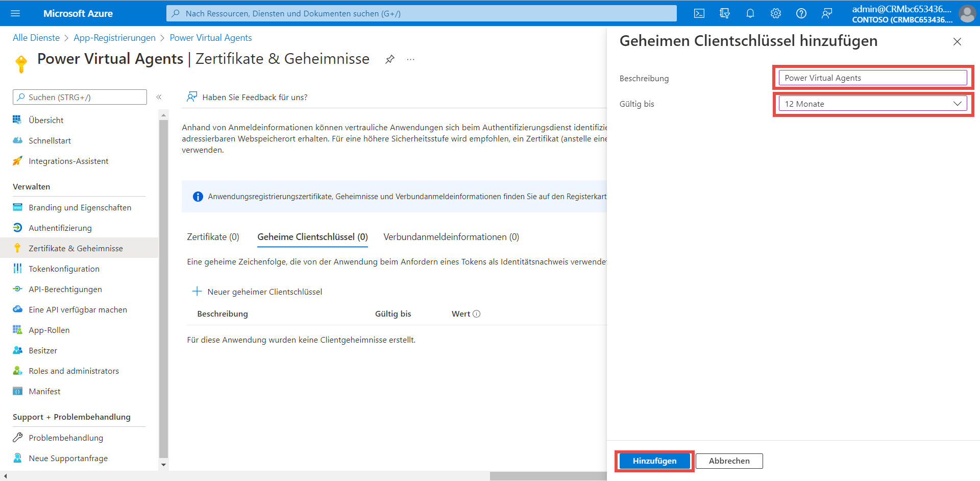Pin the Power Virtual Agents page
The width and height of the screenshot is (980, 481).
click(390, 59)
